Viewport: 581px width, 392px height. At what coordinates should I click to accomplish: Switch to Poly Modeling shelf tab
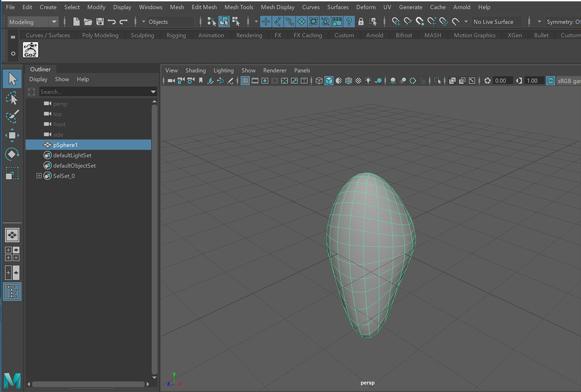click(100, 35)
